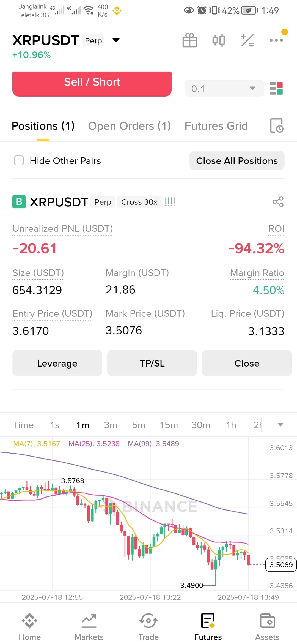Tap Close All Positions button
The width and height of the screenshot is (297, 644).
point(237,160)
